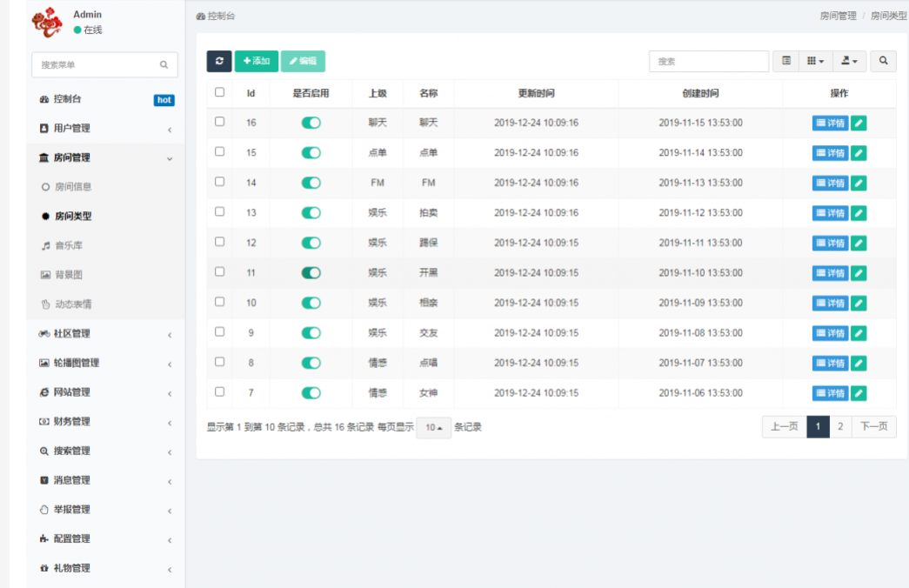The height and width of the screenshot is (588, 909).
Task: Click the green 添加 add button
Action: click(257, 61)
